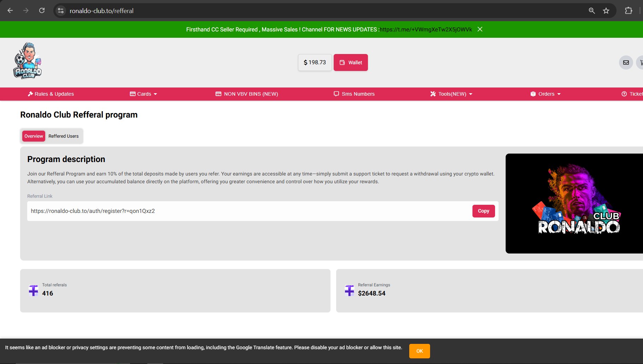Open the mail envelope icon
The width and height of the screenshot is (643, 364).
pyautogui.click(x=626, y=62)
